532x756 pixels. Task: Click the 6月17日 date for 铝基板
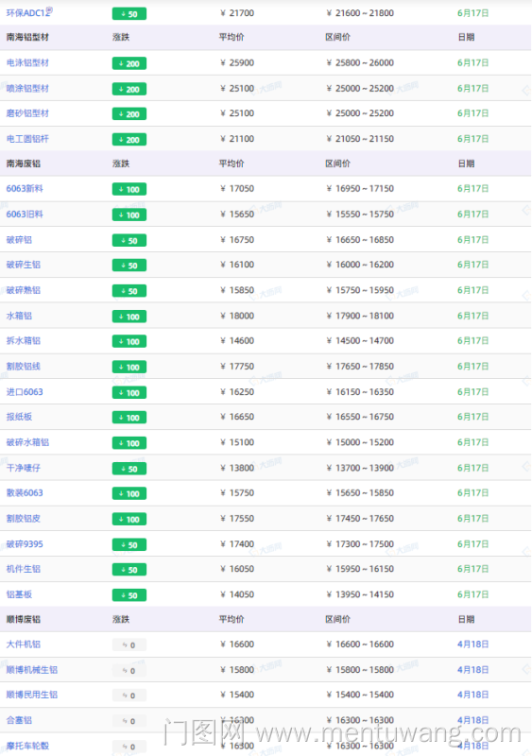point(473,594)
